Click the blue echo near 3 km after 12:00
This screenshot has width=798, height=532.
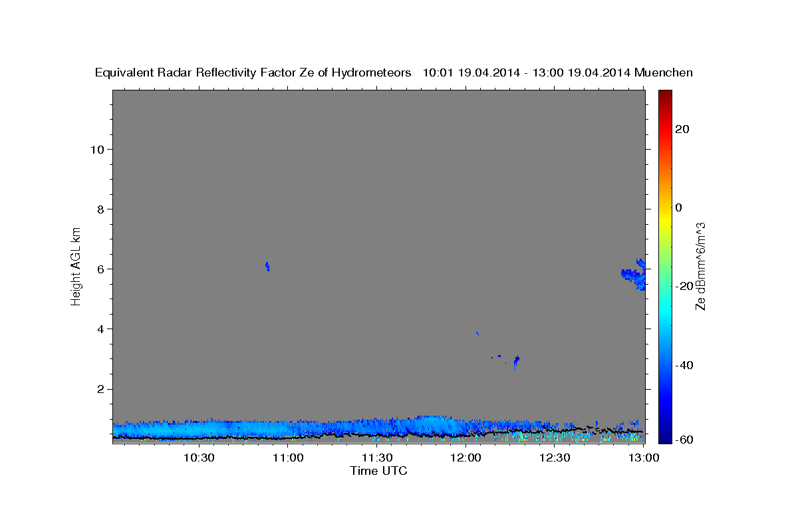[516, 361]
